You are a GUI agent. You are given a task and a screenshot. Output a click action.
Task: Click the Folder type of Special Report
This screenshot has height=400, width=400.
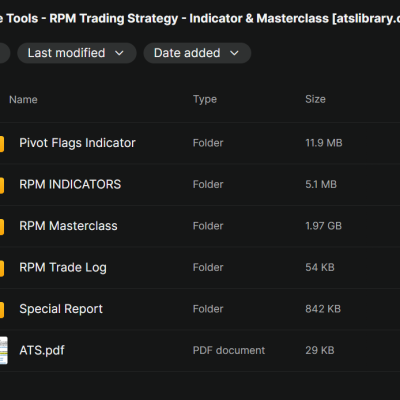coord(208,309)
